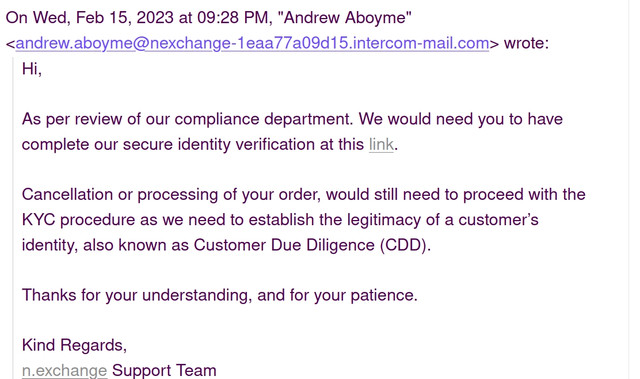Click the "Support Team" signature text

(x=164, y=370)
